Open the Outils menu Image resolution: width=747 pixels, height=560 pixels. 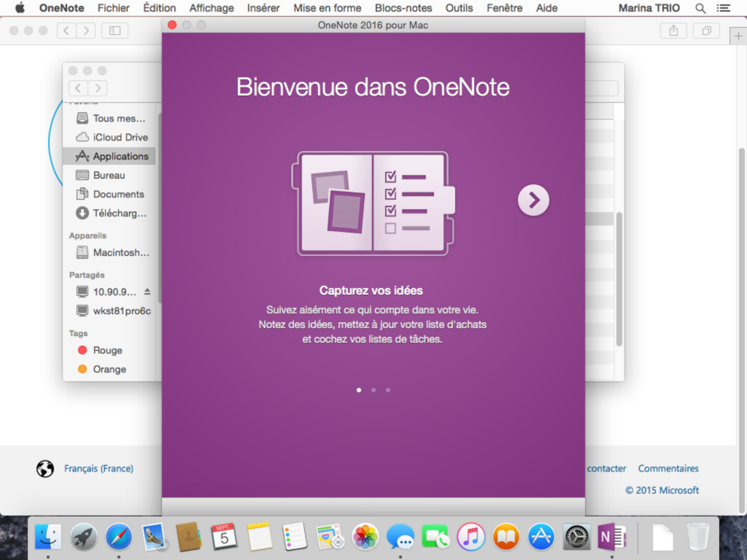coord(459,8)
